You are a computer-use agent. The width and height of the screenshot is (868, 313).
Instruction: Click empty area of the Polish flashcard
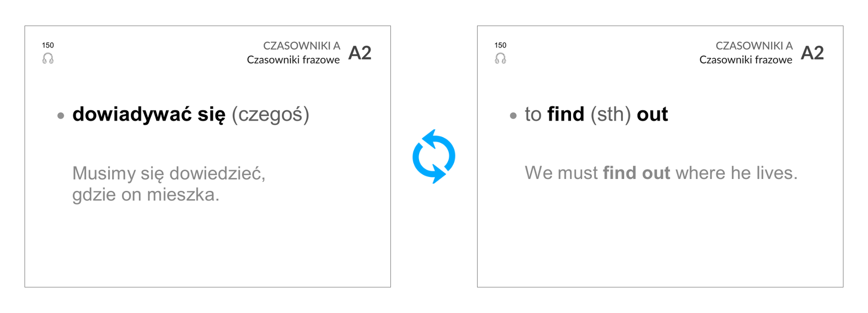208,245
